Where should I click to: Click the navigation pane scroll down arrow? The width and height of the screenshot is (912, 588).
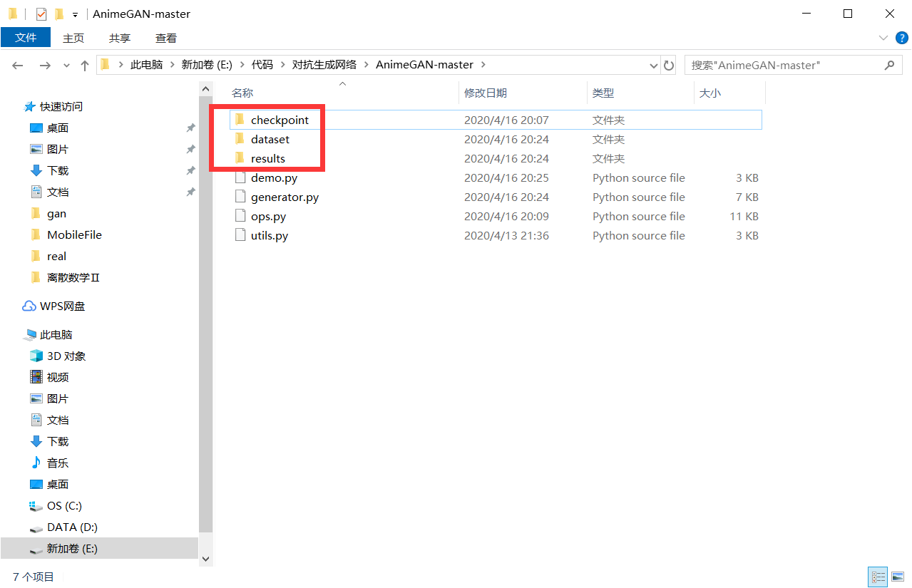tap(206, 559)
